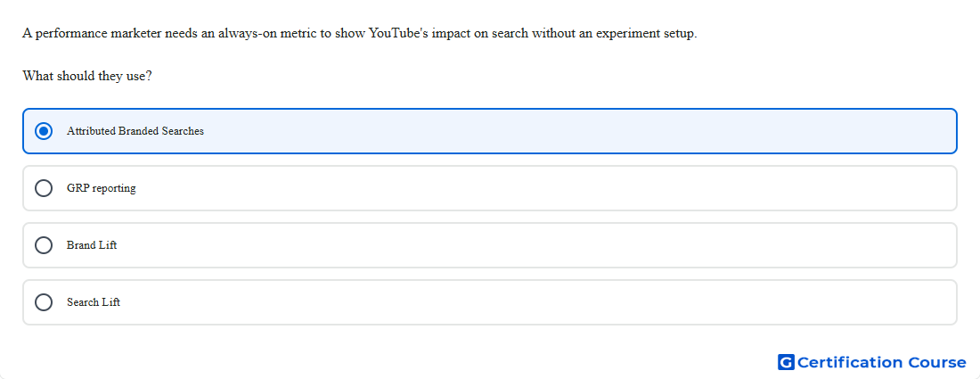Select the Attributed Branded Searches radio button
980x379 pixels.
pyautogui.click(x=44, y=131)
